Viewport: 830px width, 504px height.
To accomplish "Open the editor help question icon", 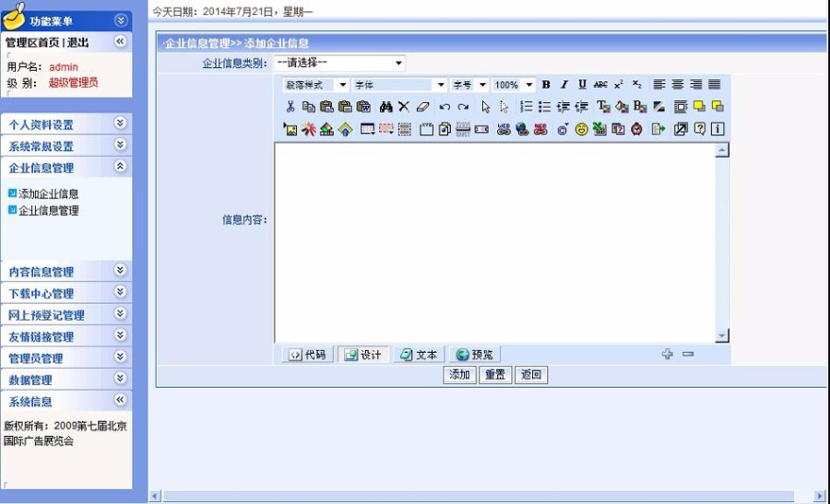I will point(699,129).
